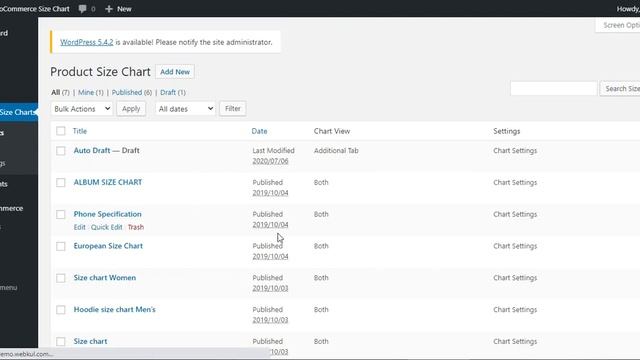This screenshot has height=360, width=640.
Task: Open Chart Settings for Hoodie size chart Men's
Action: [x=515, y=310]
